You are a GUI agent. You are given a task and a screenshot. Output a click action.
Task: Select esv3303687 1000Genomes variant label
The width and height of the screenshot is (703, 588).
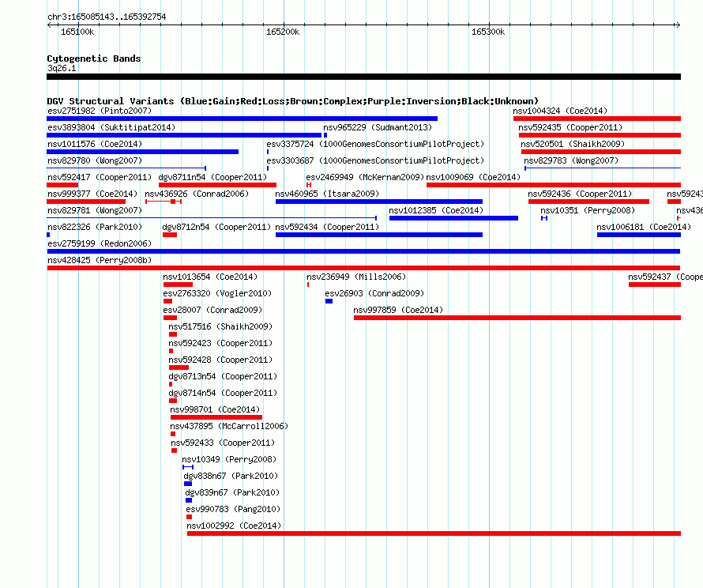[x=375, y=160]
